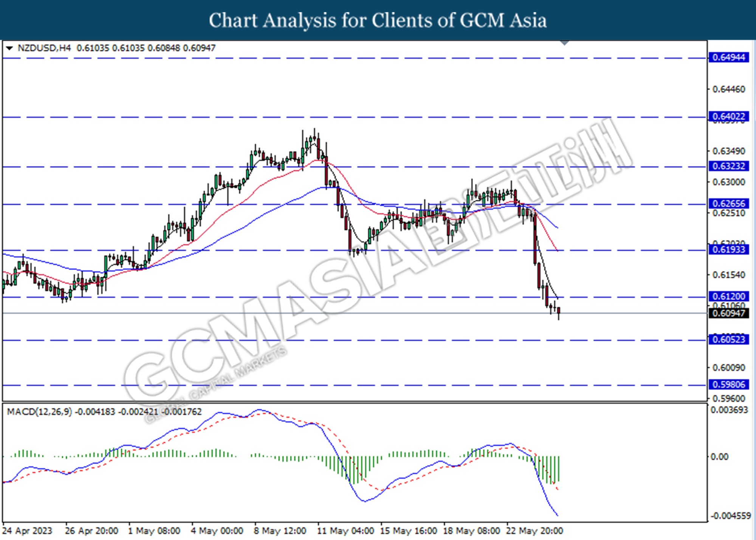
Task: Click the MACD scale value -0.004559
Action: coord(731,516)
